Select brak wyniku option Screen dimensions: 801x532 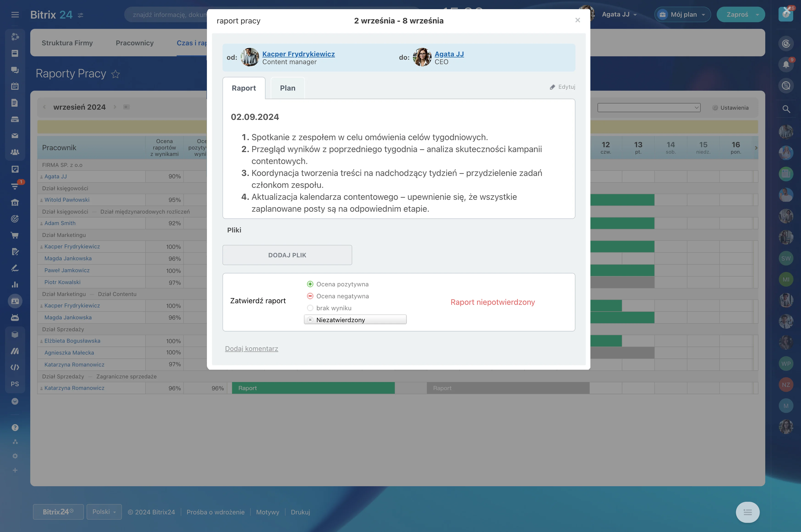point(310,308)
